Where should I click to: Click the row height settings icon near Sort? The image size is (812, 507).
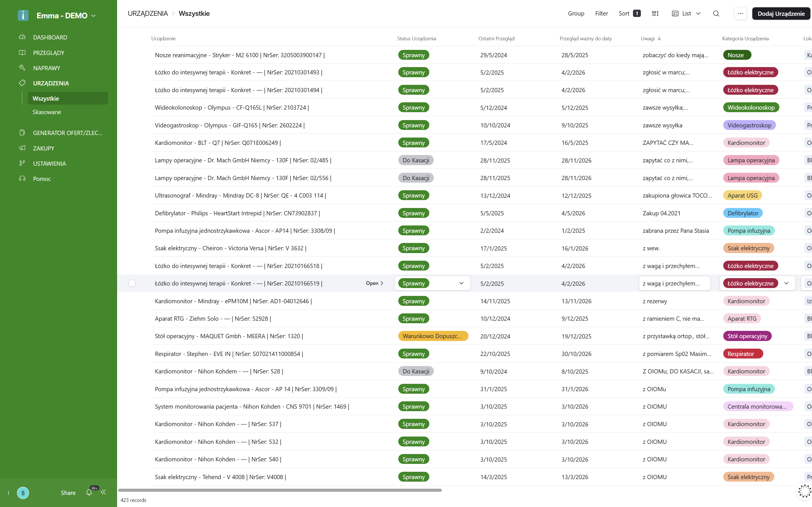click(655, 14)
